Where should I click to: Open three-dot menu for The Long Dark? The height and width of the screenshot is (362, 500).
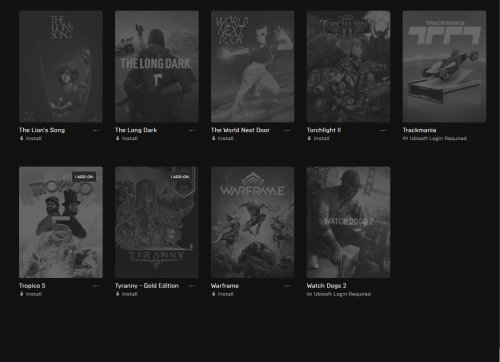pos(192,130)
